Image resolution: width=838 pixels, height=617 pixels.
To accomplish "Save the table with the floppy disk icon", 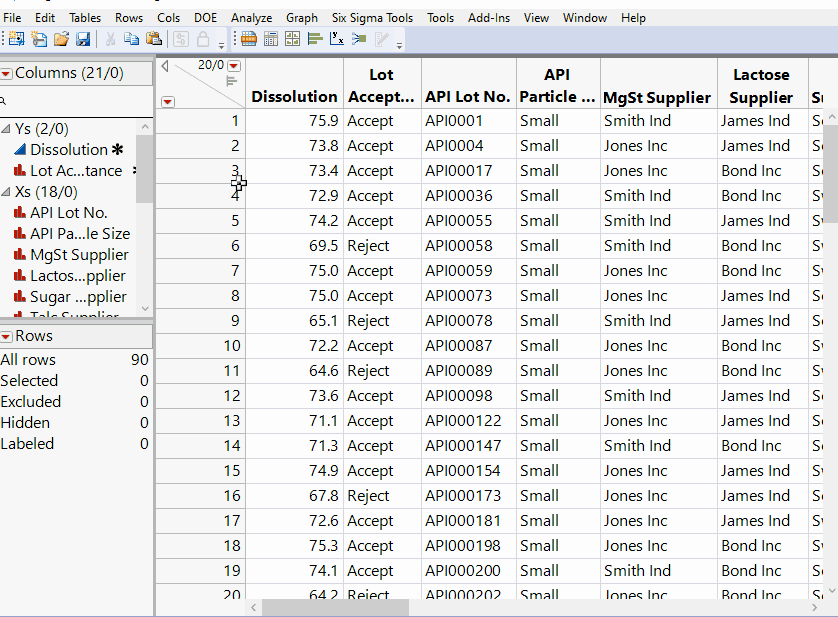I will [83, 39].
